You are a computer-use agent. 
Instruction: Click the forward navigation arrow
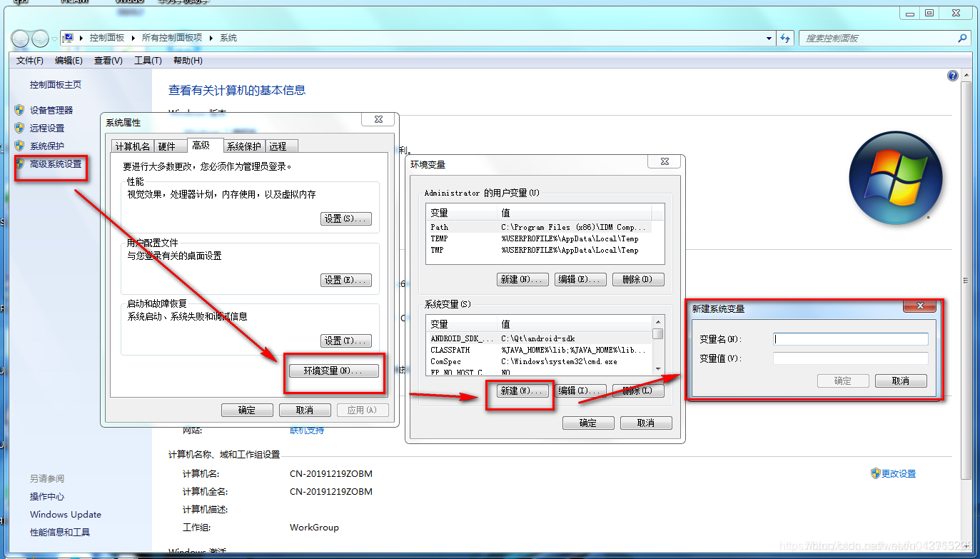[41, 39]
